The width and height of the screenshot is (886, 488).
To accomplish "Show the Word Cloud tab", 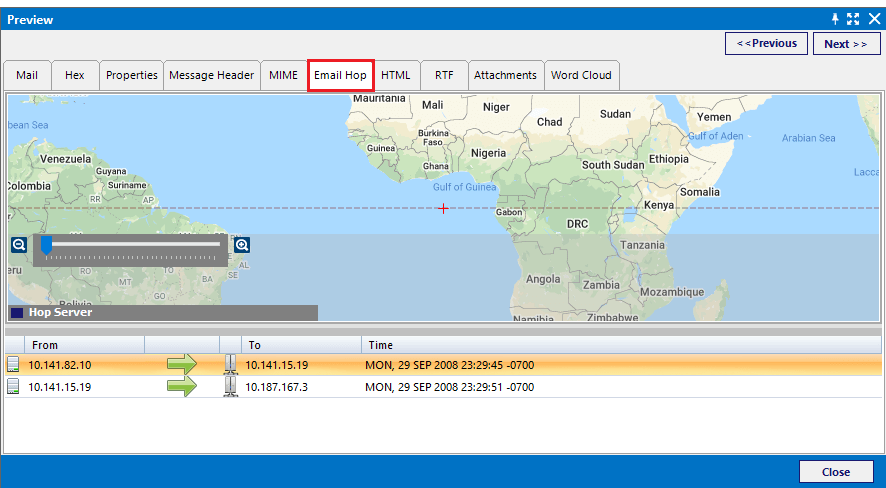I will pos(581,75).
